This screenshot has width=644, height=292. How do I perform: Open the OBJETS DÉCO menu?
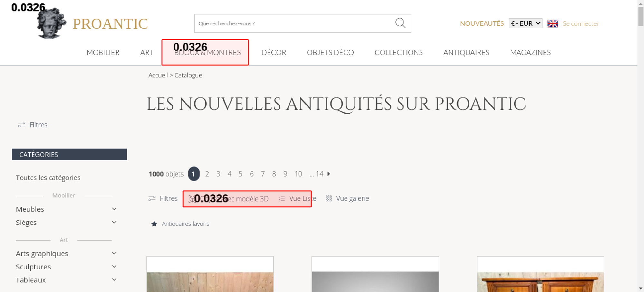point(330,52)
